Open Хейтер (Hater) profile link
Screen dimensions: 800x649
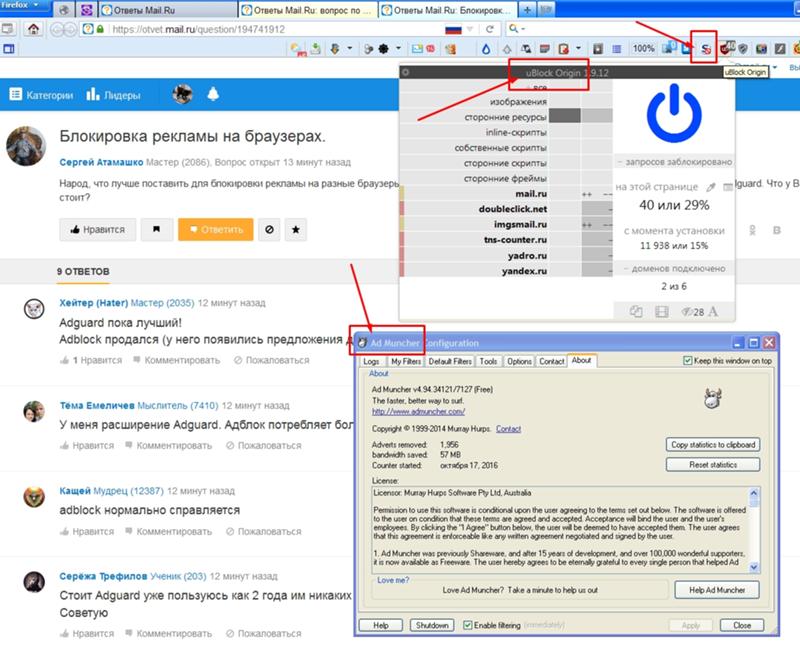93,303
